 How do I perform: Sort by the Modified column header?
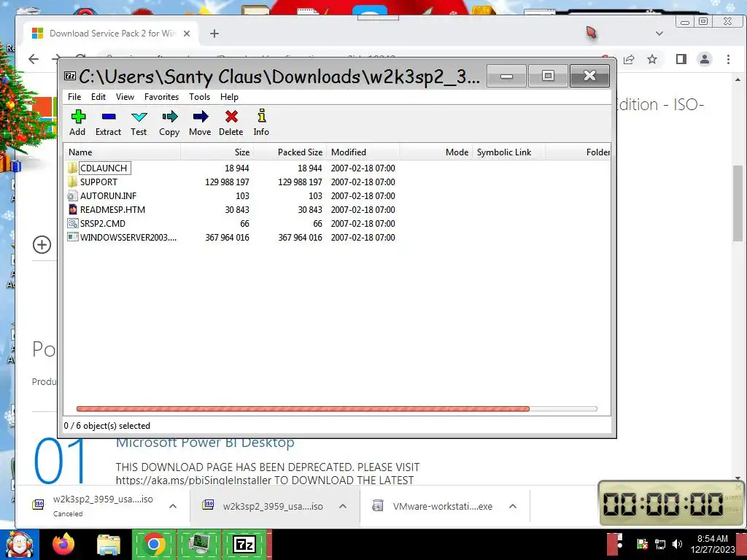click(363, 152)
